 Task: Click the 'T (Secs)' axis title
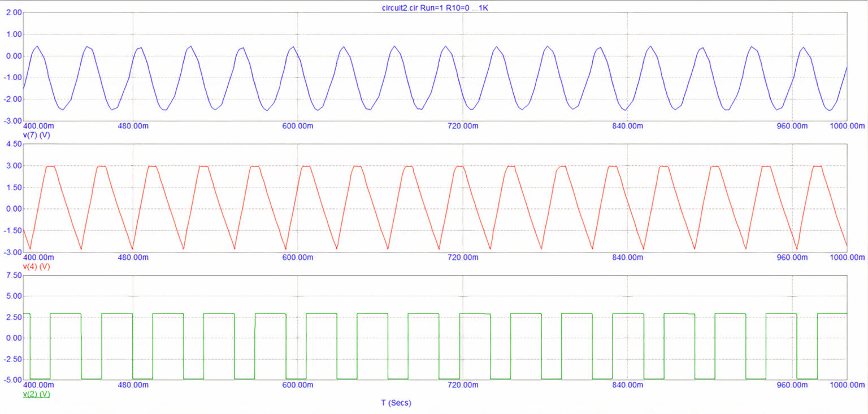(x=396, y=403)
